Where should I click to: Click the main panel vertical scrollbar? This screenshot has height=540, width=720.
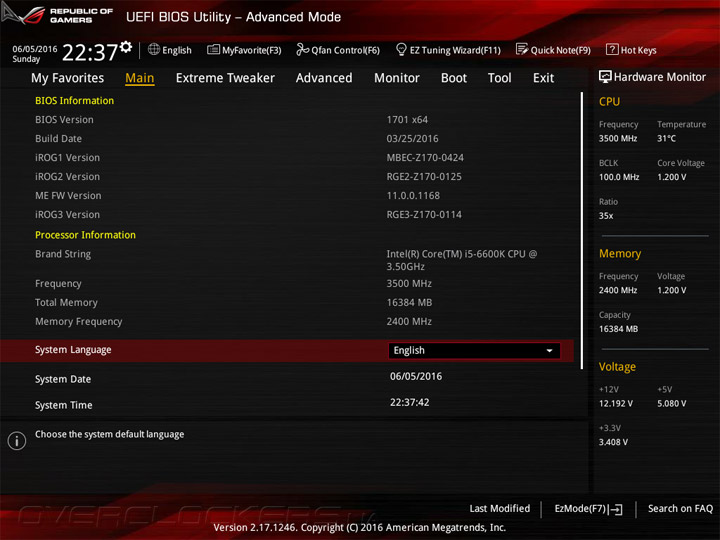pyautogui.click(x=581, y=231)
